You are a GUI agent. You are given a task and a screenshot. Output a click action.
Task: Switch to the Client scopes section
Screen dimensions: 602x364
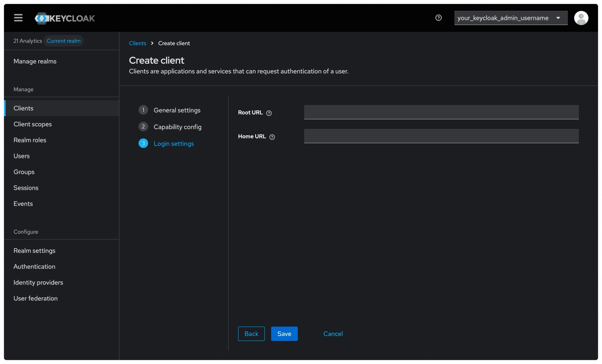click(x=33, y=124)
